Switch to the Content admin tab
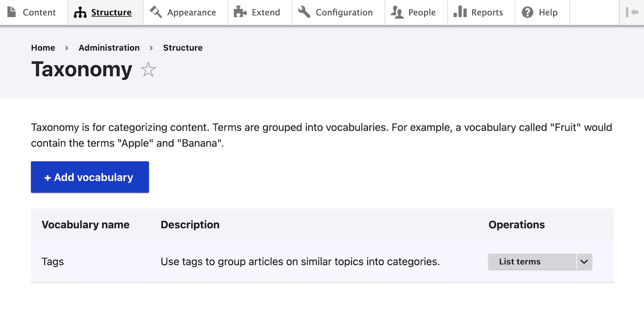The image size is (644, 331). point(34,12)
